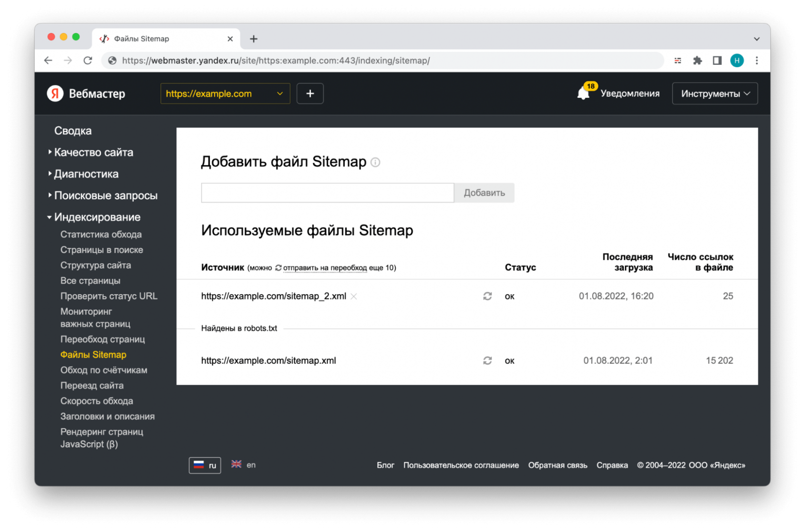The width and height of the screenshot is (805, 532).
Task: Open new browser tab
Action: click(x=254, y=39)
